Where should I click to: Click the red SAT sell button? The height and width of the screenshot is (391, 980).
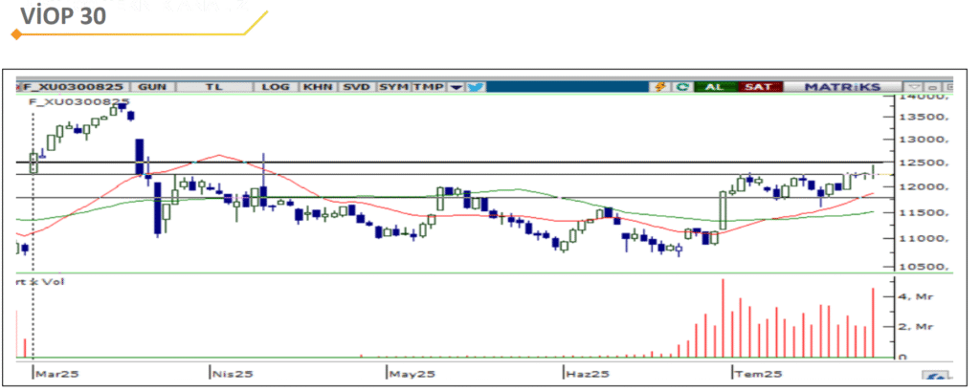click(759, 87)
